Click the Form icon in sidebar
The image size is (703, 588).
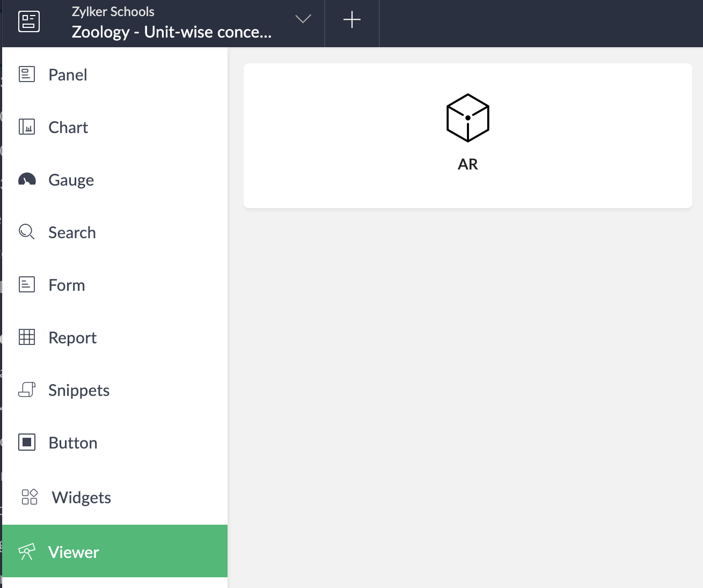click(27, 284)
